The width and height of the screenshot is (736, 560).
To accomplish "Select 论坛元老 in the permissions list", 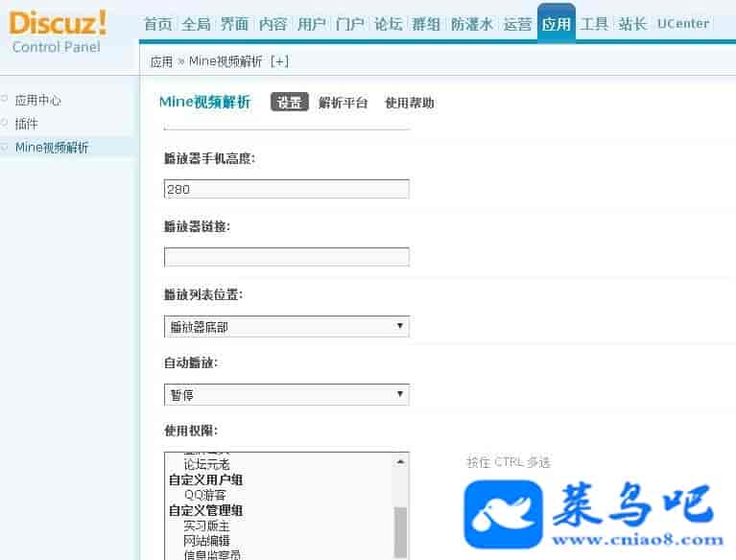I will pos(207,464).
